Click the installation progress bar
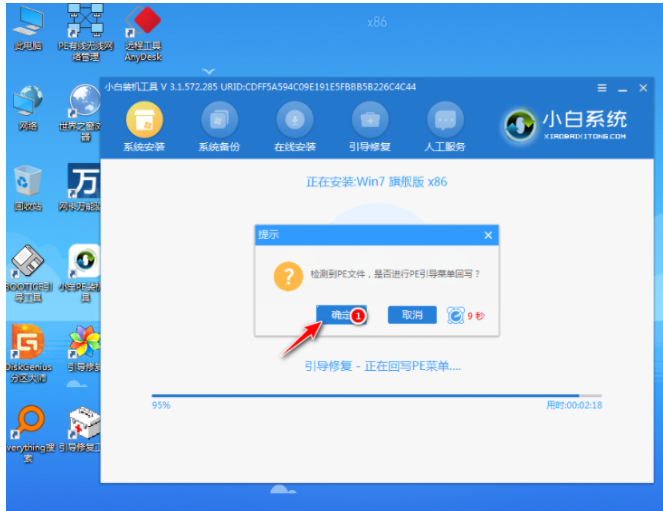The height and width of the screenshot is (511, 663). click(377, 396)
